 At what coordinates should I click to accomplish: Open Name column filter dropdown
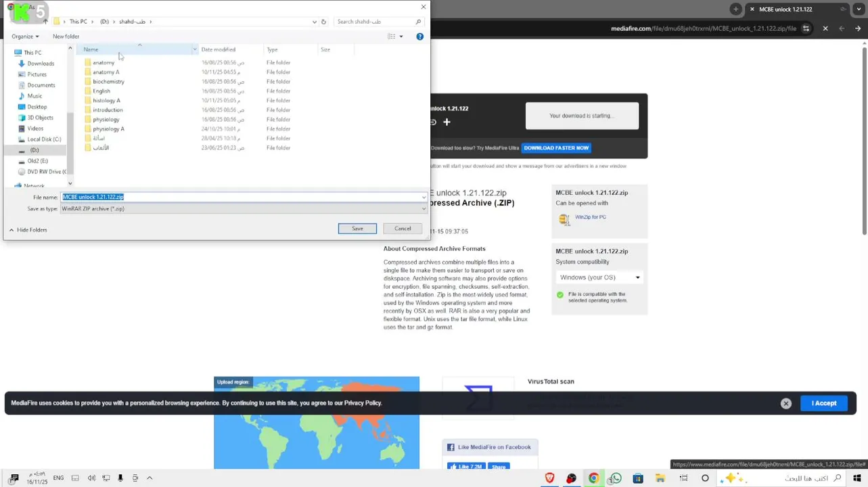point(194,49)
